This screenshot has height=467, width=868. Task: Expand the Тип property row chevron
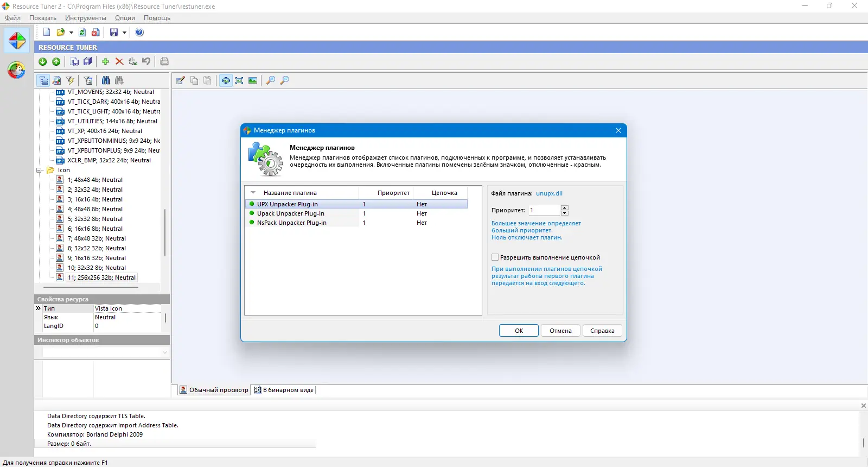[x=38, y=308]
